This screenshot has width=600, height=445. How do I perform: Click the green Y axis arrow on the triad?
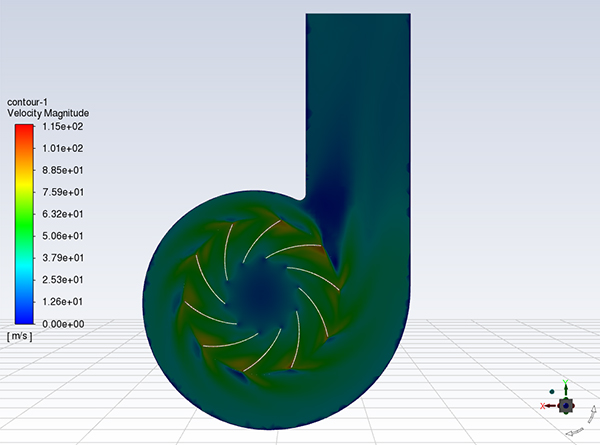click(566, 389)
